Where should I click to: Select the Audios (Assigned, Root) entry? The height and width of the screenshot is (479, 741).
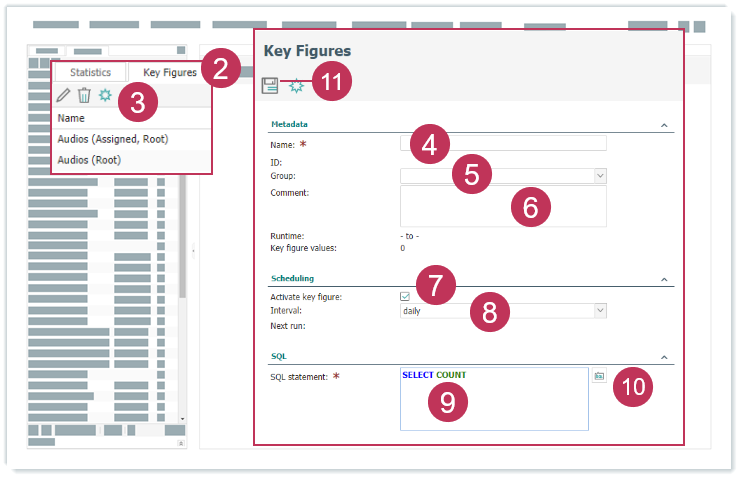click(111, 140)
